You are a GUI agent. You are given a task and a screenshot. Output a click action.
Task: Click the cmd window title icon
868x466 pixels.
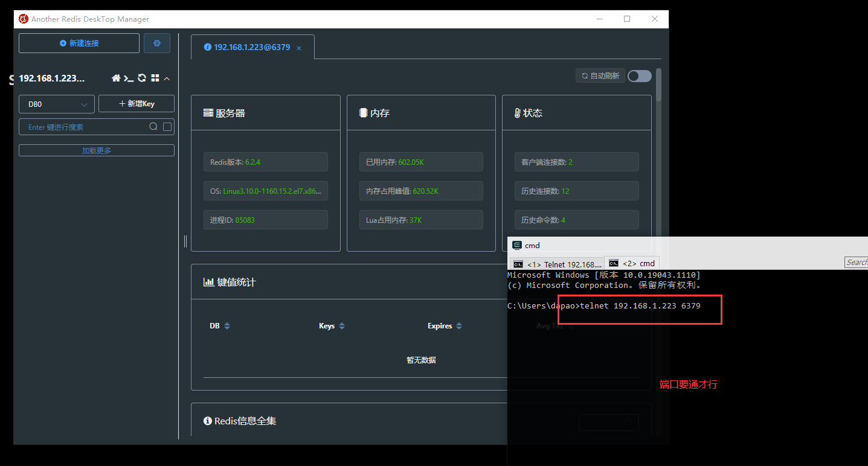pos(517,245)
